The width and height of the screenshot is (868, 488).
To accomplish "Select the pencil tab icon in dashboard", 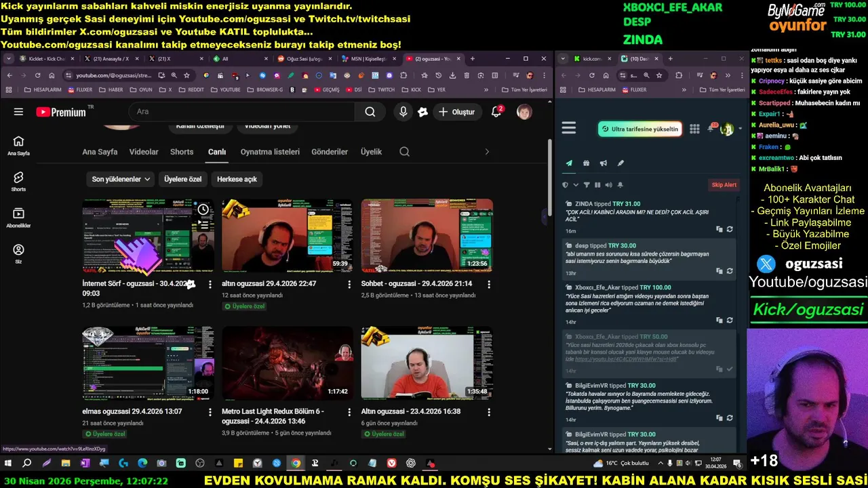I will tap(620, 163).
